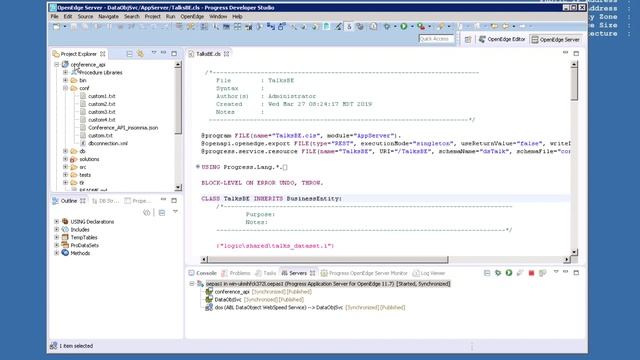Click Open Perspective icon beside Quick Access
The height and width of the screenshot is (360, 640).
coord(468,40)
